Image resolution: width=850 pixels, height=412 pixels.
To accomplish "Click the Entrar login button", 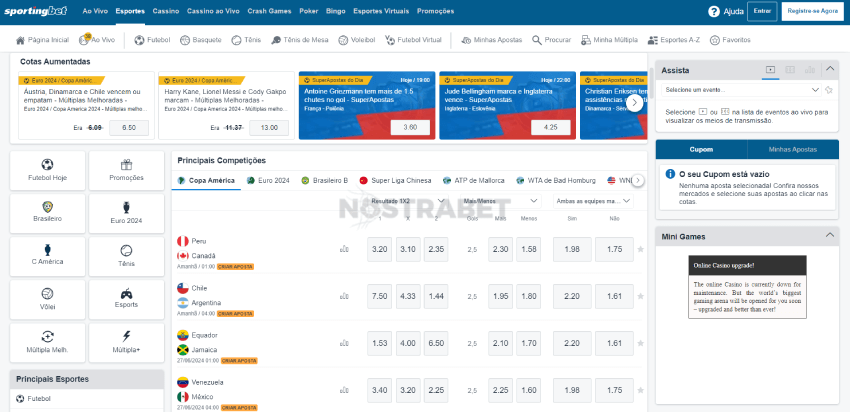I will point(762,11).
